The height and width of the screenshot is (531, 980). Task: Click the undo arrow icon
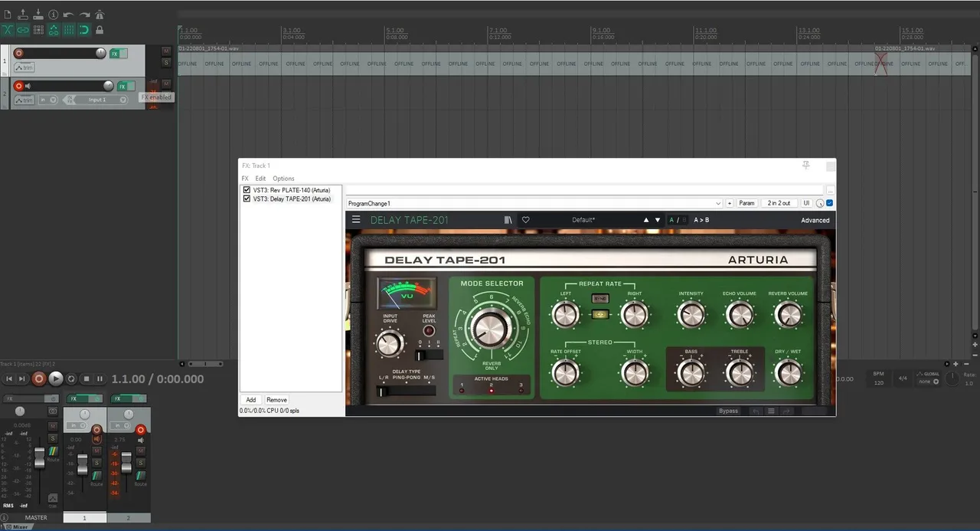click(x=68, y=15)
